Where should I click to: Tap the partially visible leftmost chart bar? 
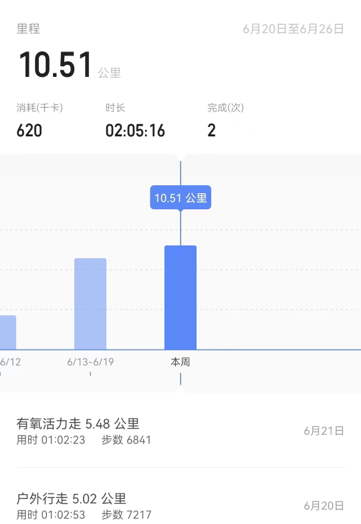[x=8, y=332]
